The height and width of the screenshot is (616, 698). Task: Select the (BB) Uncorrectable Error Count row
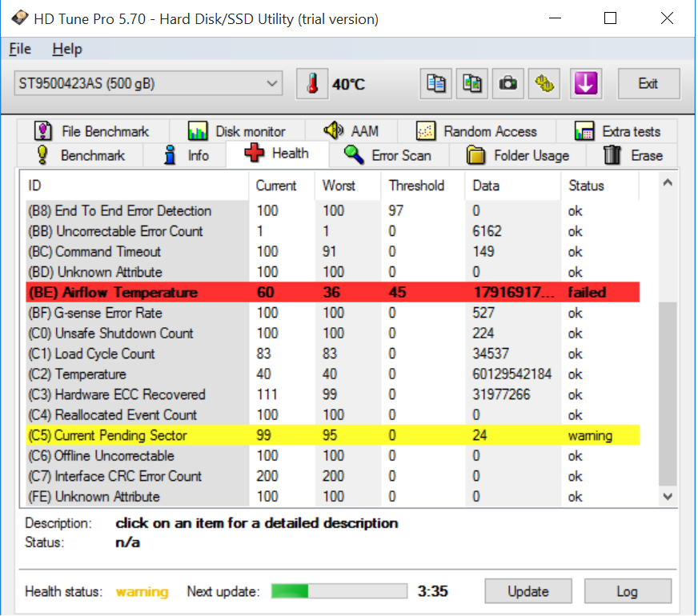[x=333, y=231]
